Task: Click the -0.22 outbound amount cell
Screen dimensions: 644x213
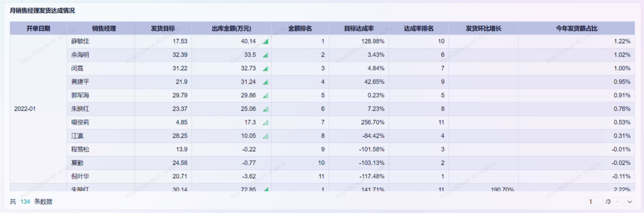Action: pos(231,150)
